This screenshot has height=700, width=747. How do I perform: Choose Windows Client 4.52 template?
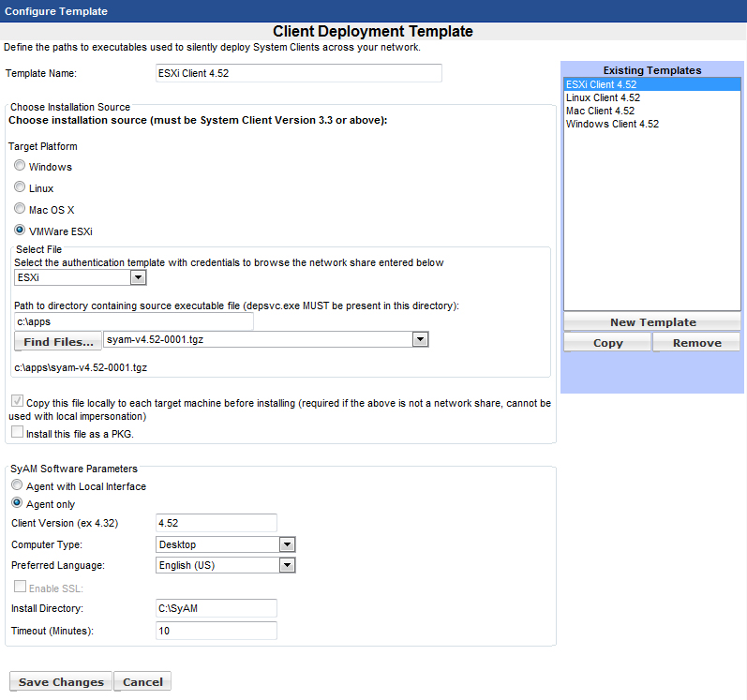pos(612,124)
